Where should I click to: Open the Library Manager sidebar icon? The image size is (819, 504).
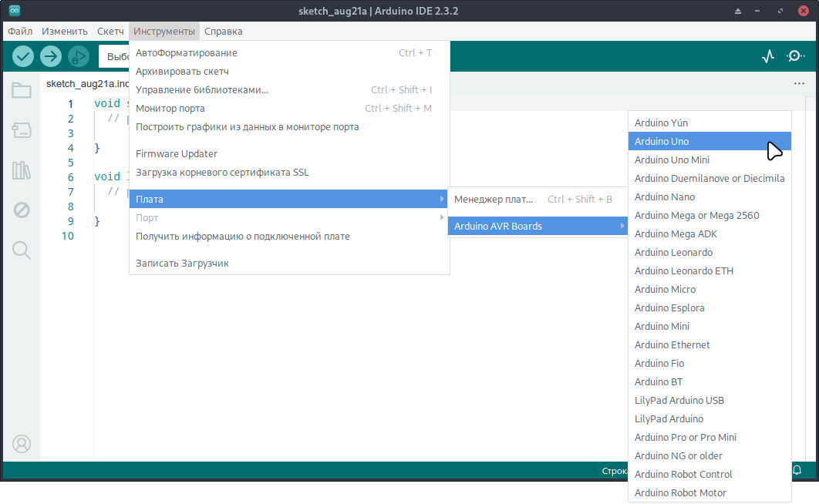[22, 170]
